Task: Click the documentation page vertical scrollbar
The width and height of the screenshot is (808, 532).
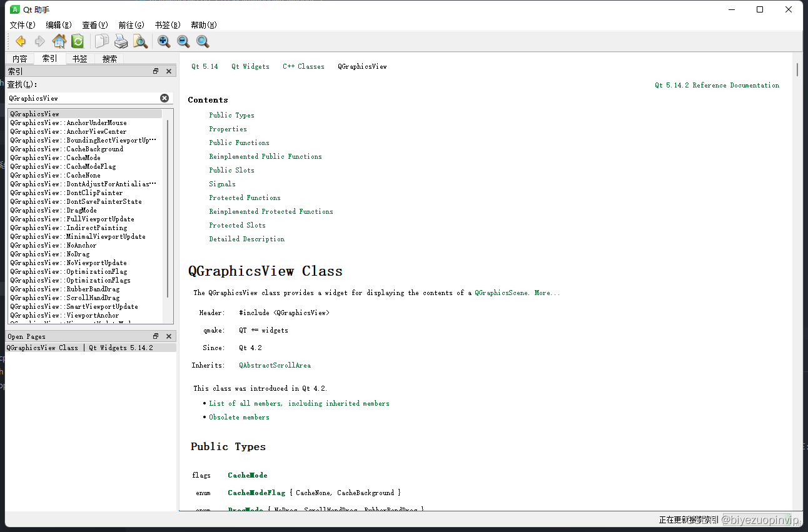Action: pos(797,69)
